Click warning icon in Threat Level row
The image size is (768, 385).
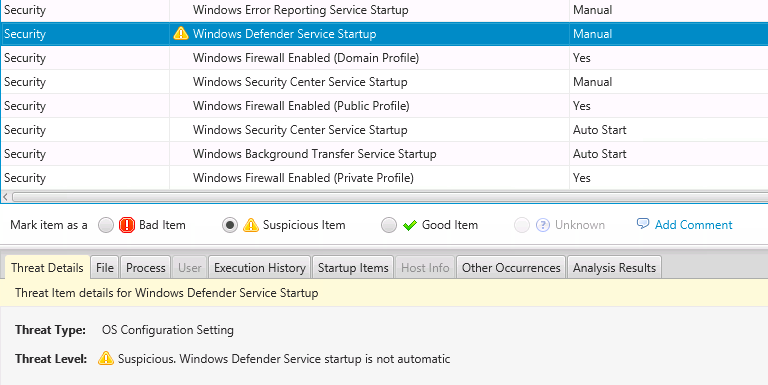[105, 358]
